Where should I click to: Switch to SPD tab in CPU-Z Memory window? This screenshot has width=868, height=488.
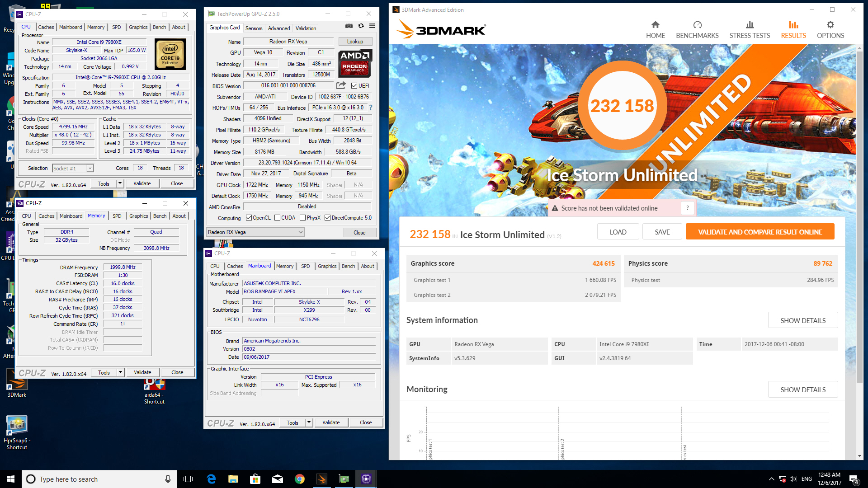(117, 216)
